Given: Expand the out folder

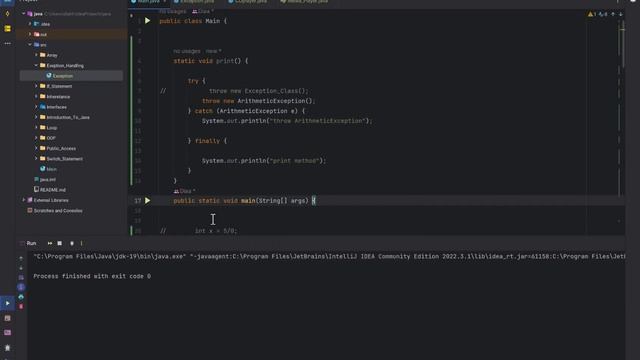Looking at the screenshot, I should (30, 34).
